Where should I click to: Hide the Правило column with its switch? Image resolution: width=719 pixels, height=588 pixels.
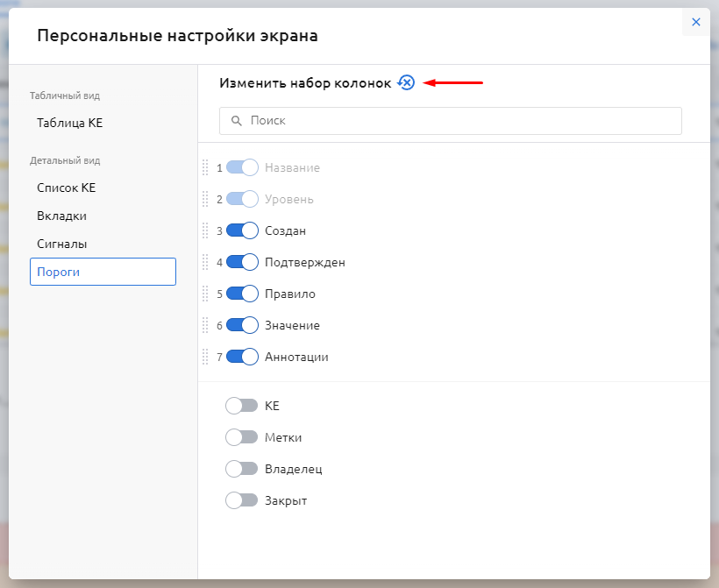(x=242, y=294)
